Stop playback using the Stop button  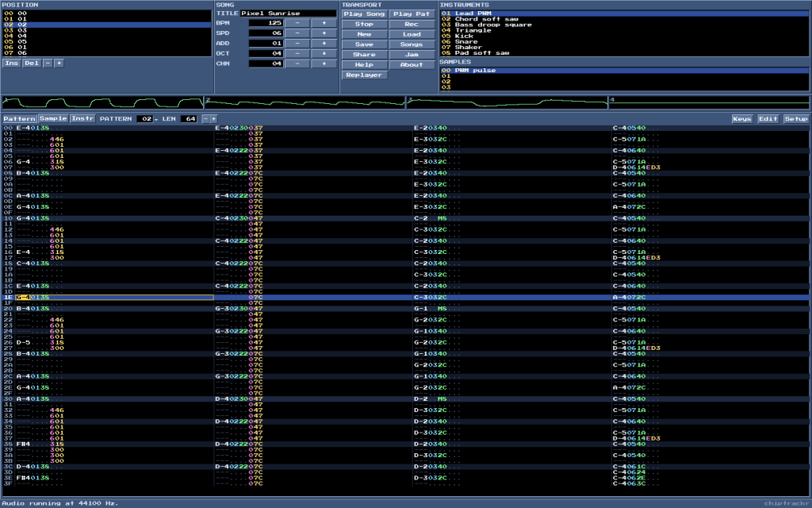(x=364, y=24)
